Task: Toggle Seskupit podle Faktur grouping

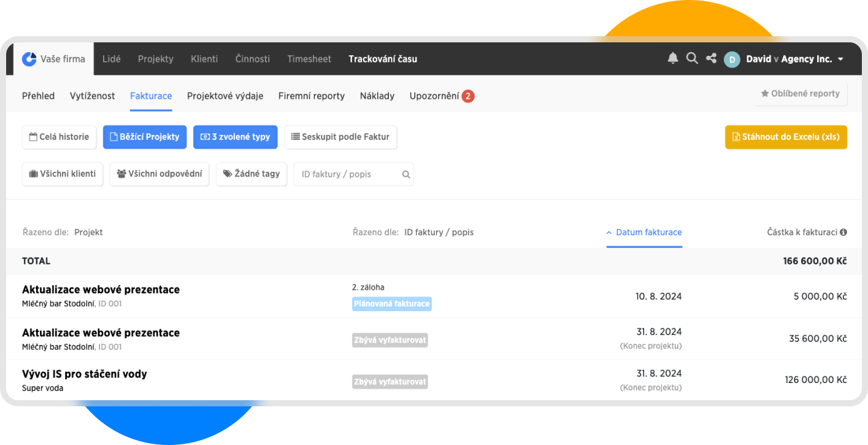Action: 340,137
